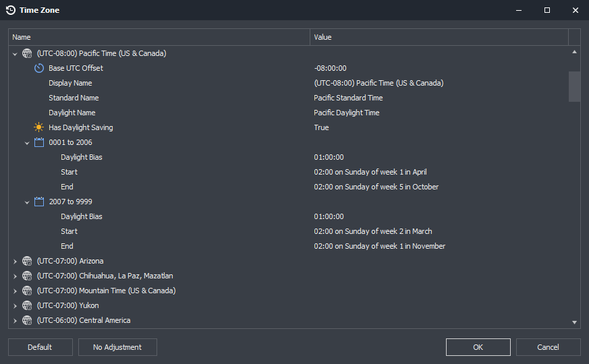Click the Yukon time zone globe icon
This screenshot has height=364, width=589.
pos(27,305)
